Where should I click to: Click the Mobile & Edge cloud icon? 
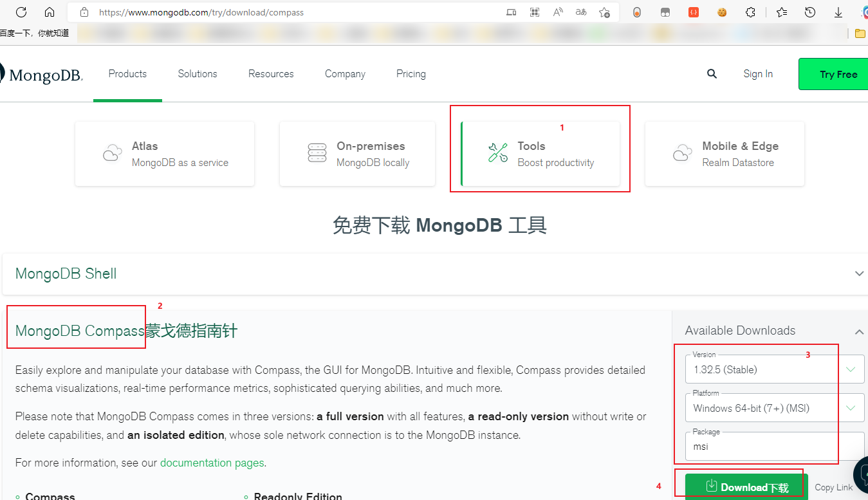683,153
